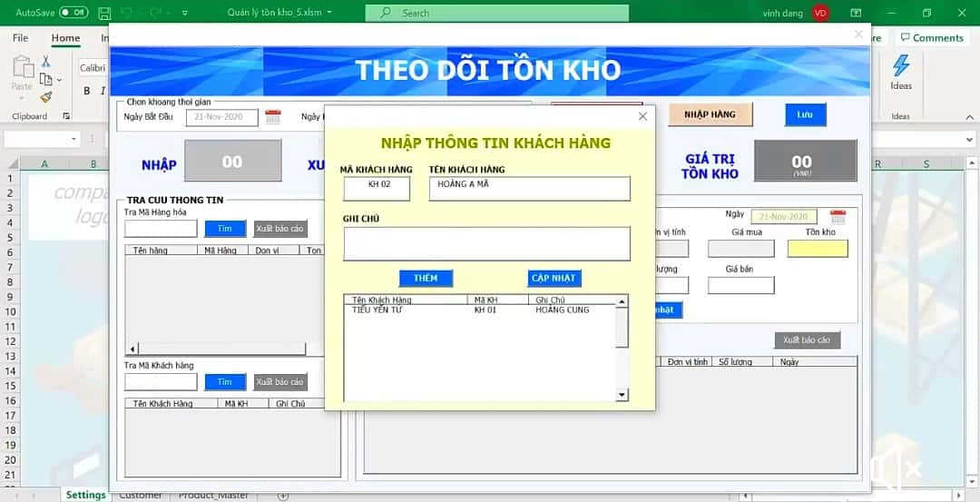Click the yellow Tồn kho field

(818, 249)
